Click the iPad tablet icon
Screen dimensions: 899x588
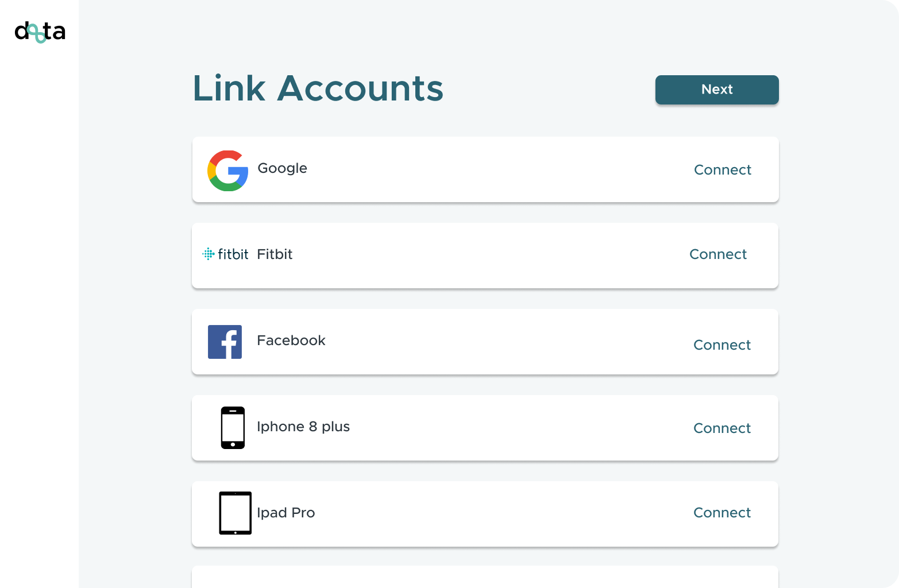coord(236,513)
